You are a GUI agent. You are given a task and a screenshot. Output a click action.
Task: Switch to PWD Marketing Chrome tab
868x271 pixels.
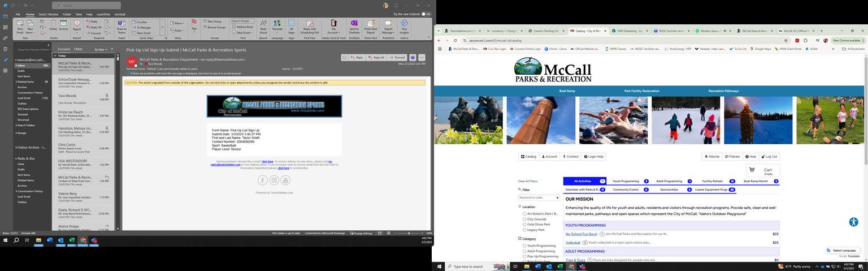[630, 31]
